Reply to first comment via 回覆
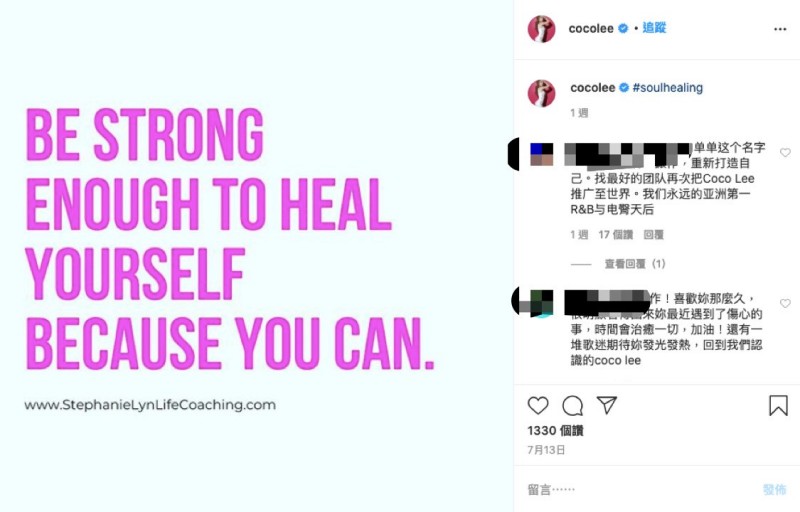 653,235
